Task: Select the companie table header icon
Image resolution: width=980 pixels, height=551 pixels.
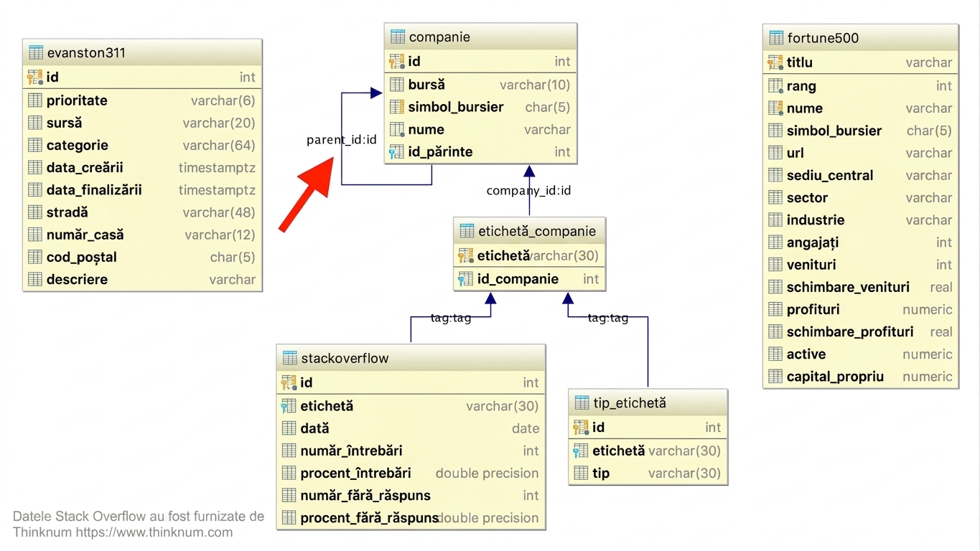Action: (398, 37)
